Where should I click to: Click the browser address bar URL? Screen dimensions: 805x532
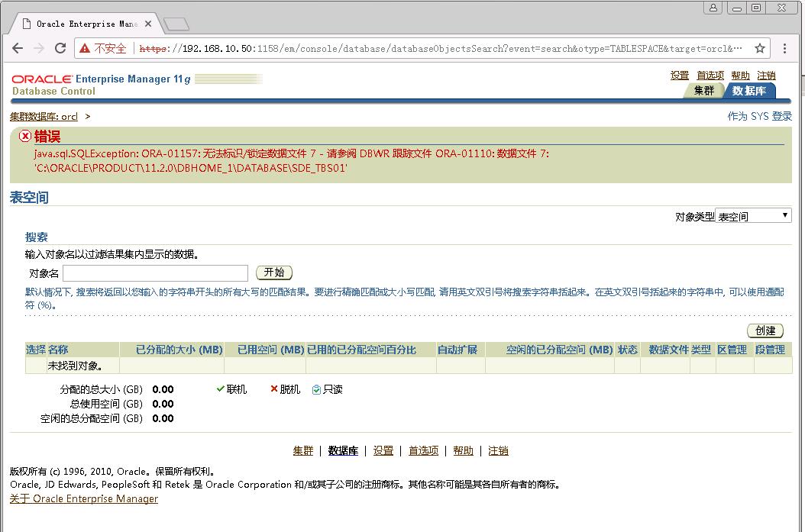pyautogui.click(x=441, y=48)
